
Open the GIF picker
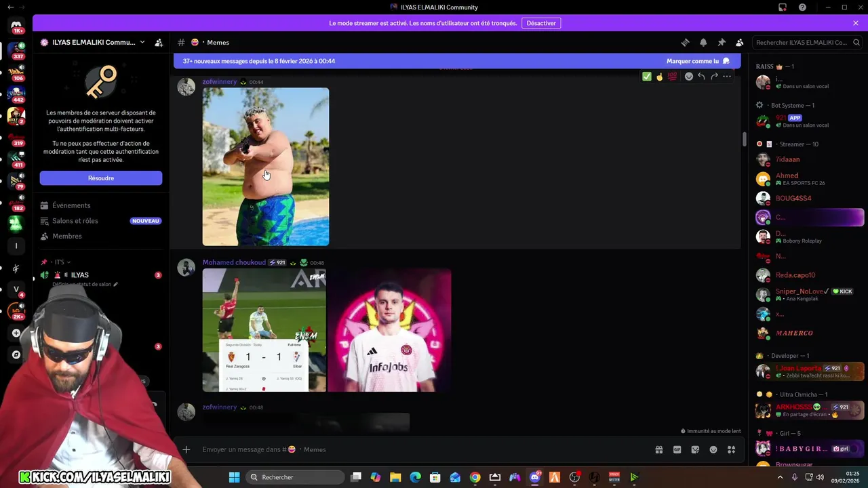[677, 449]
